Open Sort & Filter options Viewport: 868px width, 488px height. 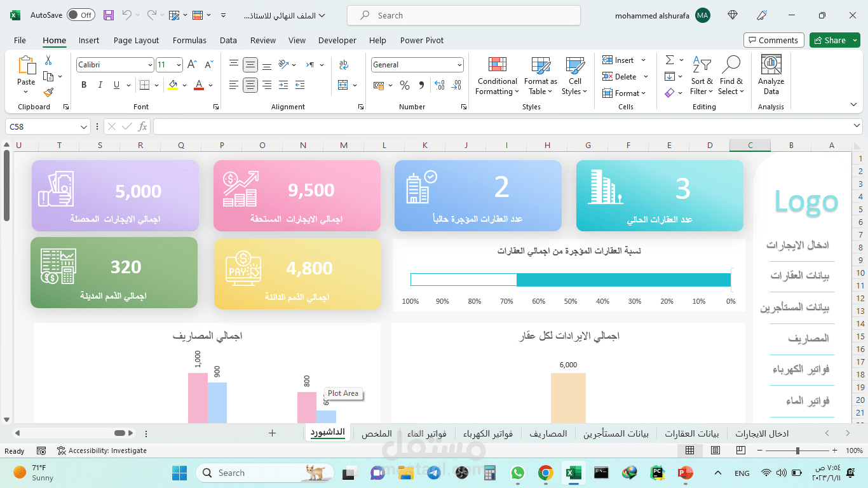click(x=702, y=76)
